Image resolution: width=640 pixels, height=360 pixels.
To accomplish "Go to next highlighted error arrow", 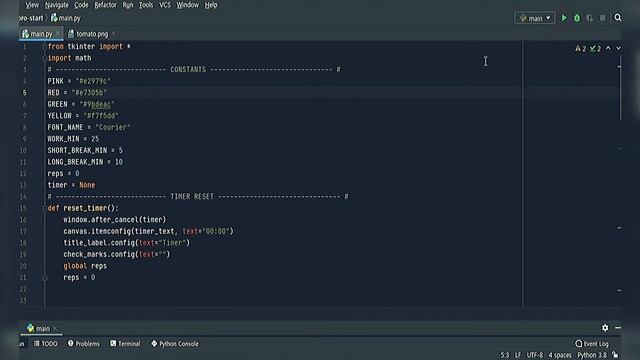I will (x=618, y=48).
